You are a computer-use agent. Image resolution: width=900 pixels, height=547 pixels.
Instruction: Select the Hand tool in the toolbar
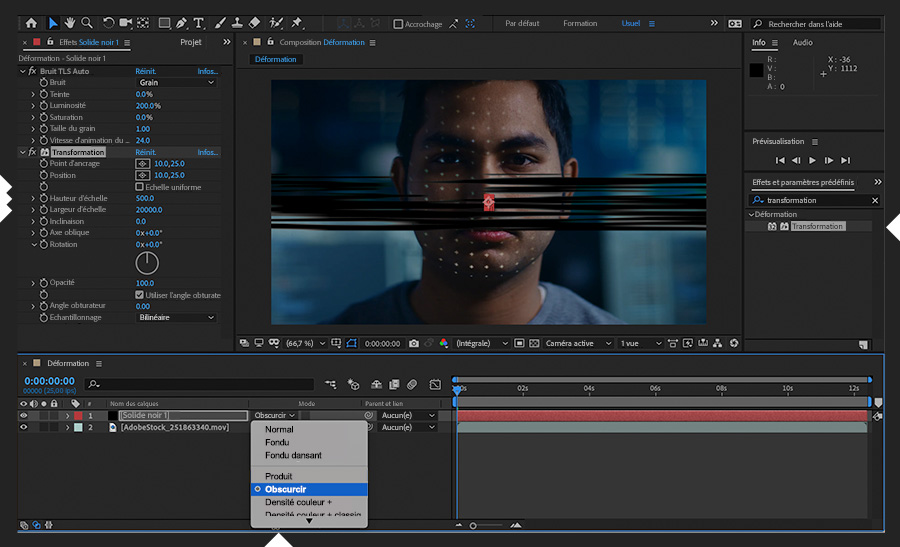[x=70, y=22]
